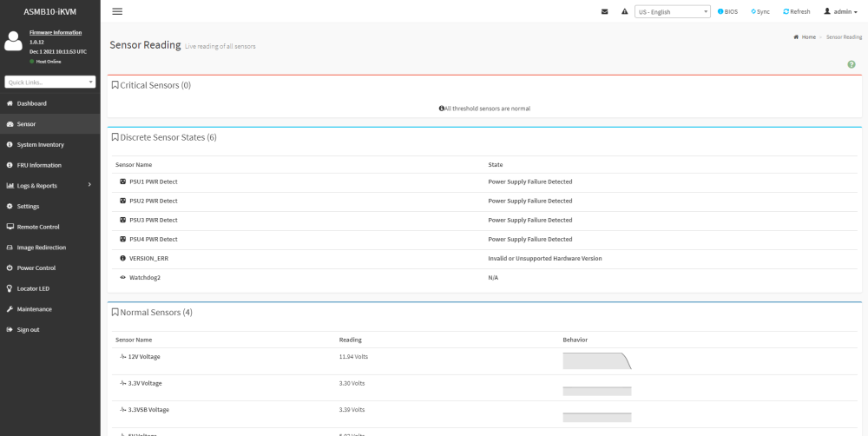Click the Discrete Sensor States heading

coord(168,137)
